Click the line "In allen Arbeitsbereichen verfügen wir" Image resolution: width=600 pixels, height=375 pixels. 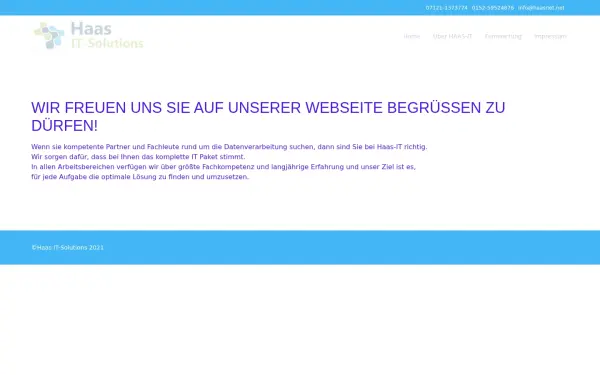pyautogui.click(x=223, y=167)
